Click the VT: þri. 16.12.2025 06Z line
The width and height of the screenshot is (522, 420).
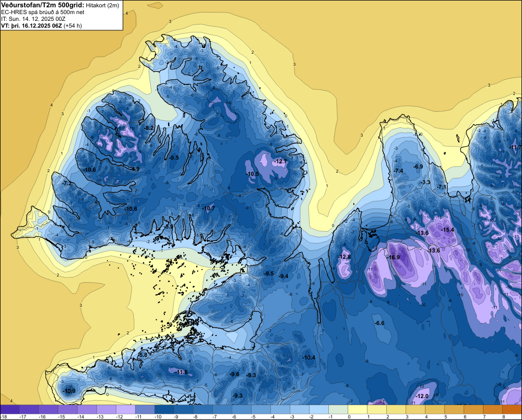[31, 26]
